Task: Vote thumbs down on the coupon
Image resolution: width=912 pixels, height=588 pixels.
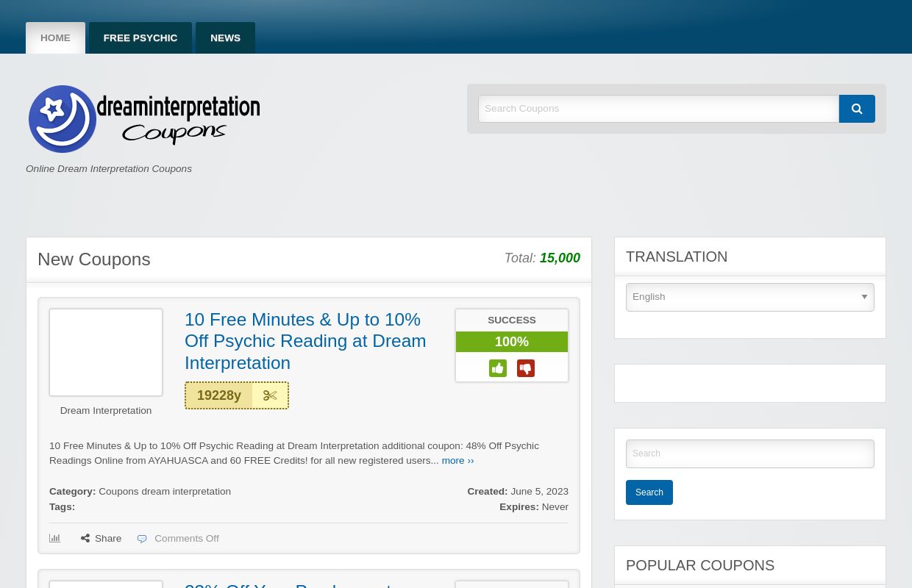Action: (526, 368)
